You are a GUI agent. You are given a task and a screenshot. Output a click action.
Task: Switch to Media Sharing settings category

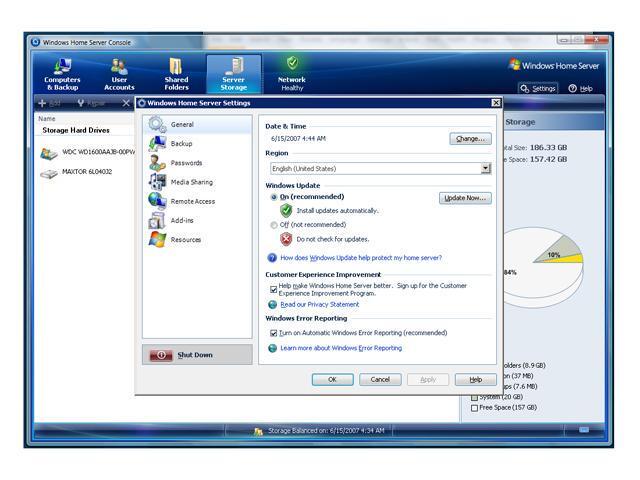198,182
